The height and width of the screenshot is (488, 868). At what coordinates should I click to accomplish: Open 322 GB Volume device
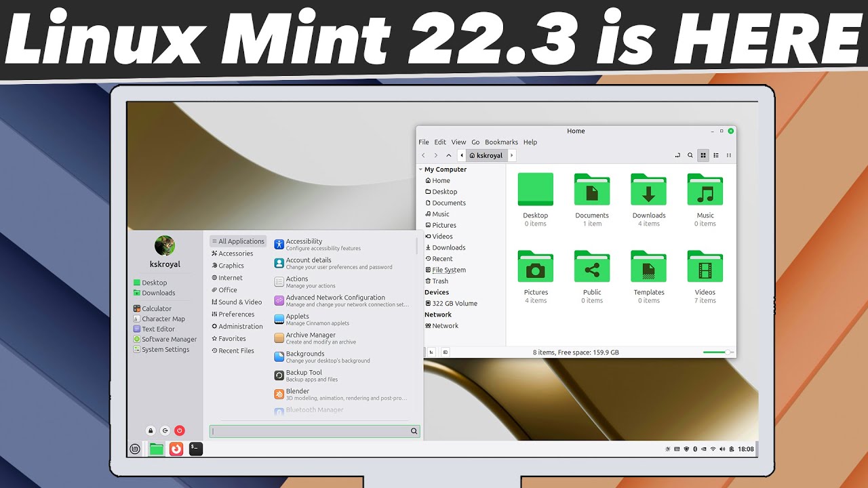click(x=451, y=303)
